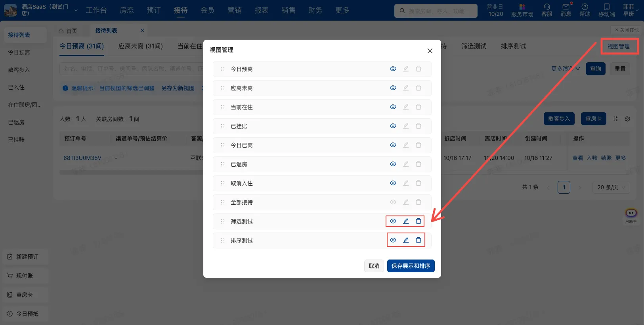Open the 房态 navigation menu
The width and height of the screenshot is (644, 325).
[127, 10]
